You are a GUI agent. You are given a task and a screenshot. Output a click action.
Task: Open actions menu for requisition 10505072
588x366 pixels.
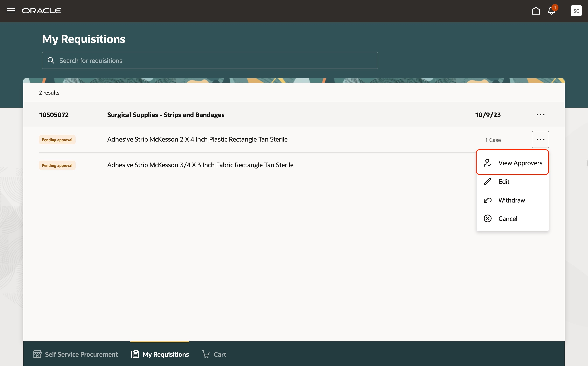(x=540, y=115)
